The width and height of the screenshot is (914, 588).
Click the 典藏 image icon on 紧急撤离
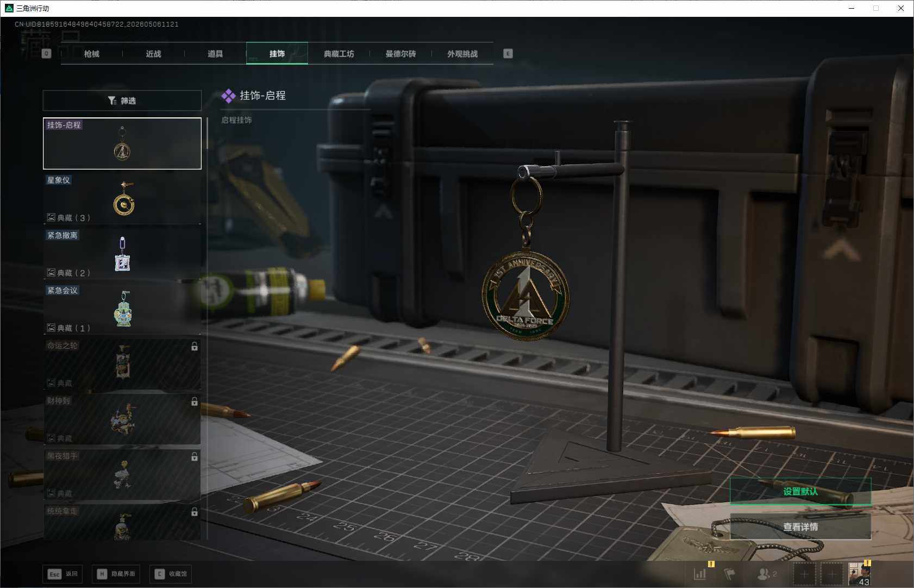point(51,273)
